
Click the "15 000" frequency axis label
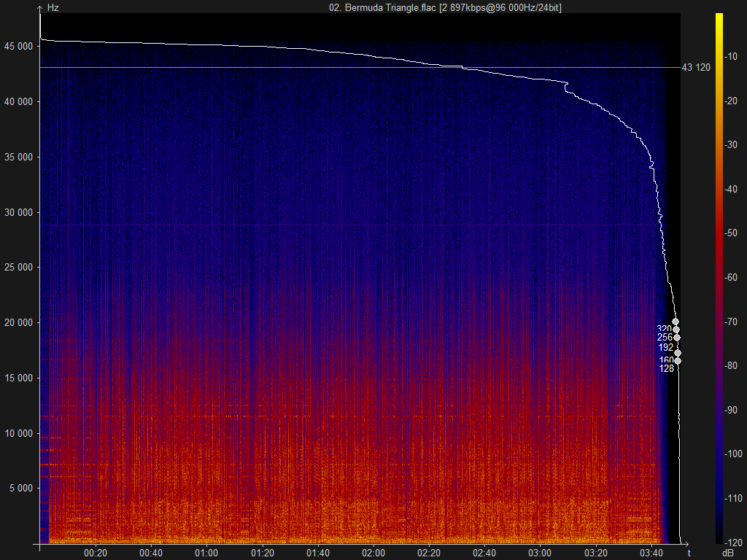18,378
